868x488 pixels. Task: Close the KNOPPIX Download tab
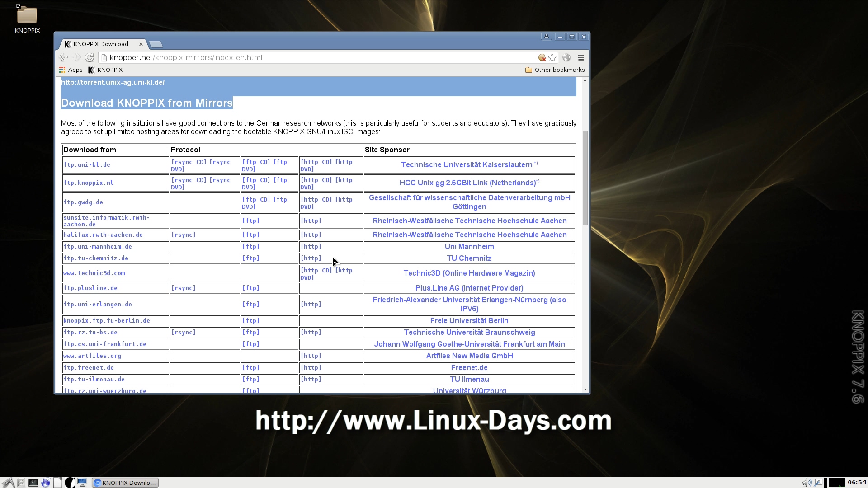click(x=141, y=44)
